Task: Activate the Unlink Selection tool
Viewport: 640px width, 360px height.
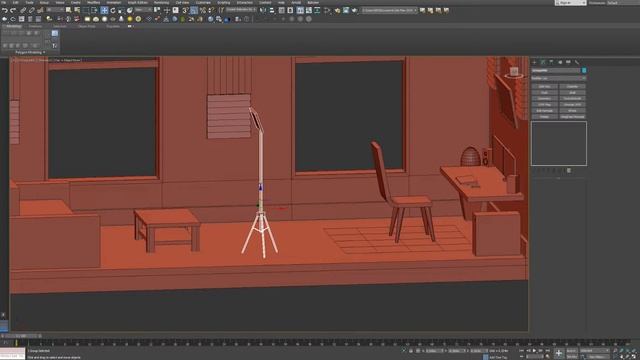Action: coord(31,10)
